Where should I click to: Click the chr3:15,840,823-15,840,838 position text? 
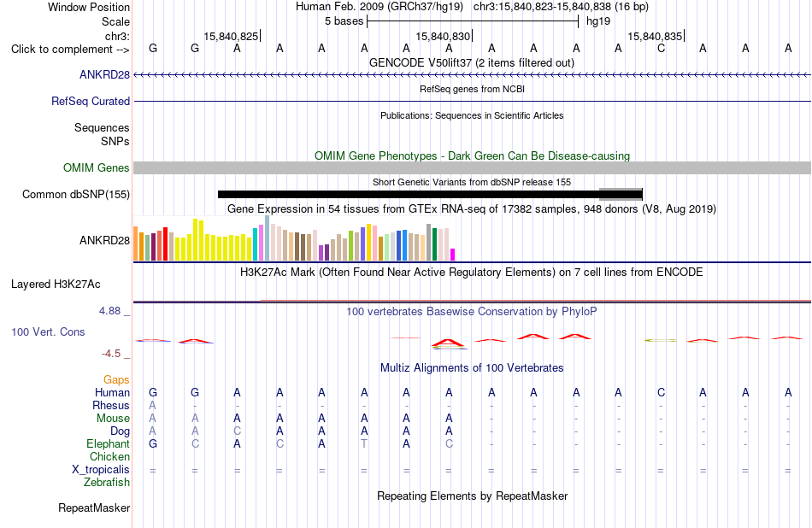point(561,7)
